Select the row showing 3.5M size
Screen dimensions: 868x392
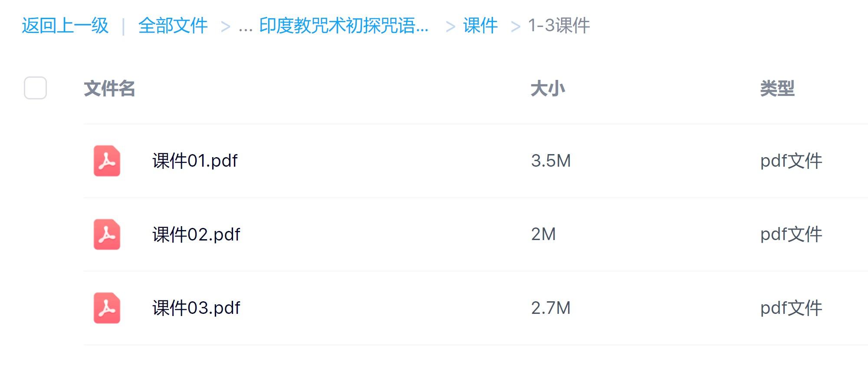(x=551, y=161)
